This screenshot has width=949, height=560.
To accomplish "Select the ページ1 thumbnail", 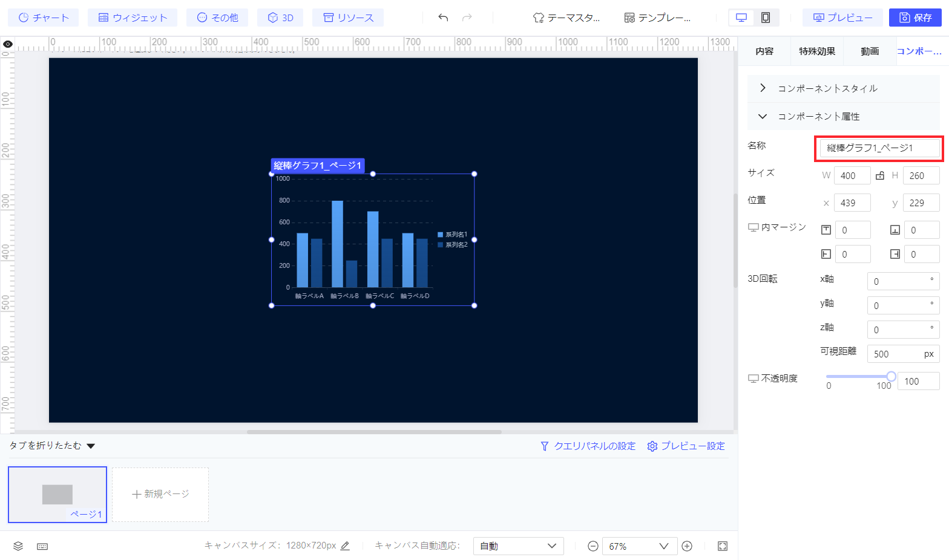I will point(57,495).
